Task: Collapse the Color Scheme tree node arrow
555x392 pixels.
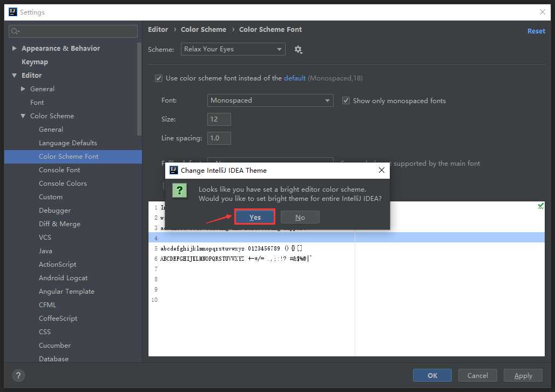Action: (23, 116)
